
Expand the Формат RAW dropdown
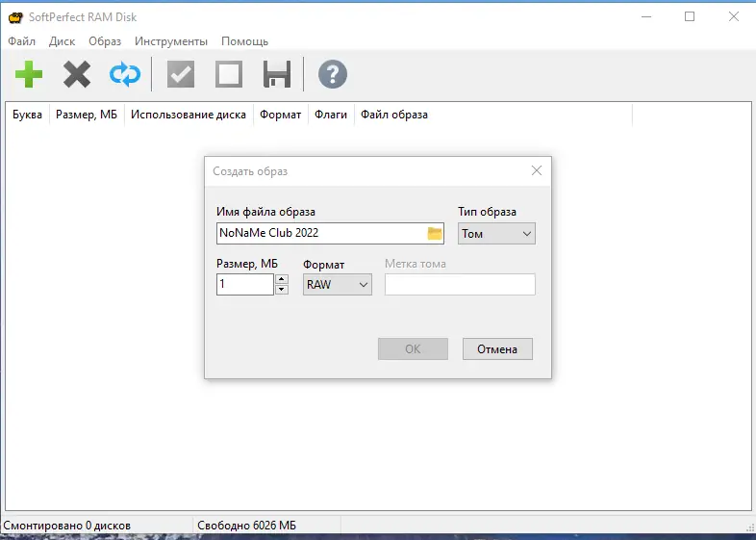point(338,285)
